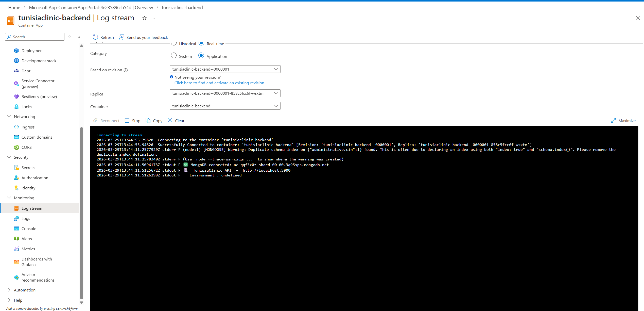
Task: View Metrics under Monitoring
Action: coord(28,249)
